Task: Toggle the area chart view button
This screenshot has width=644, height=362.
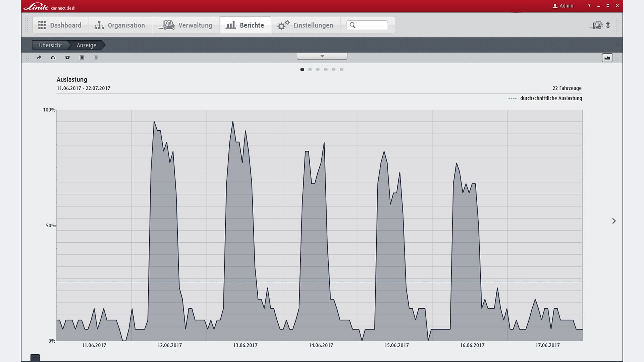Action: tap(607, 58)
